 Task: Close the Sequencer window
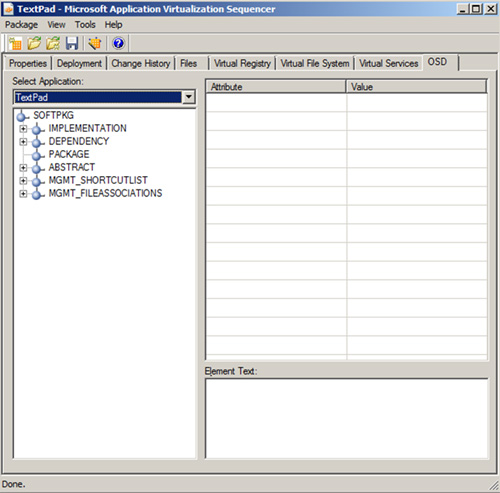[x=491, y=9]
